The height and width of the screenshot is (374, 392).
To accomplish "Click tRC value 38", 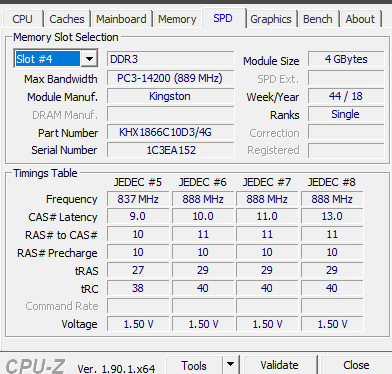I will coord(138,288).
